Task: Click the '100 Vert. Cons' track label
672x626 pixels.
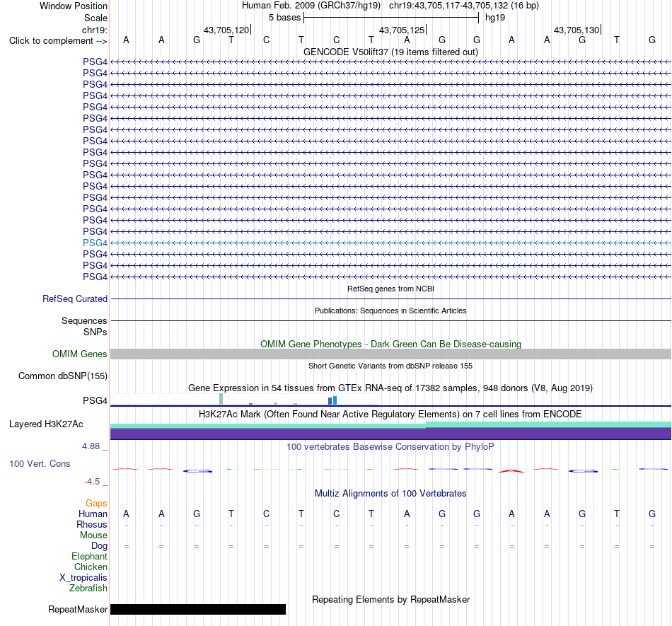Action: [40, 463]
